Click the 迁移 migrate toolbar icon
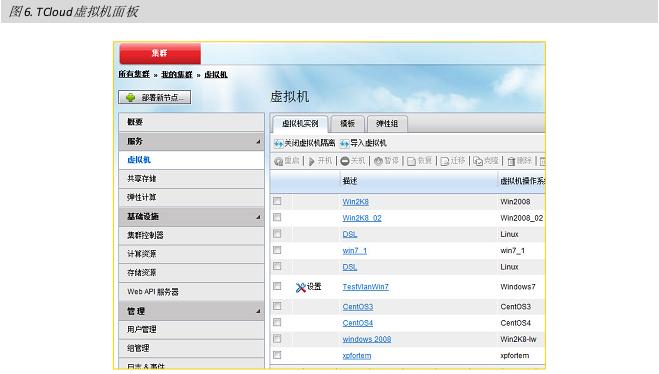The height and width of the screenshot is (374, 659). (x=445, y=161)
